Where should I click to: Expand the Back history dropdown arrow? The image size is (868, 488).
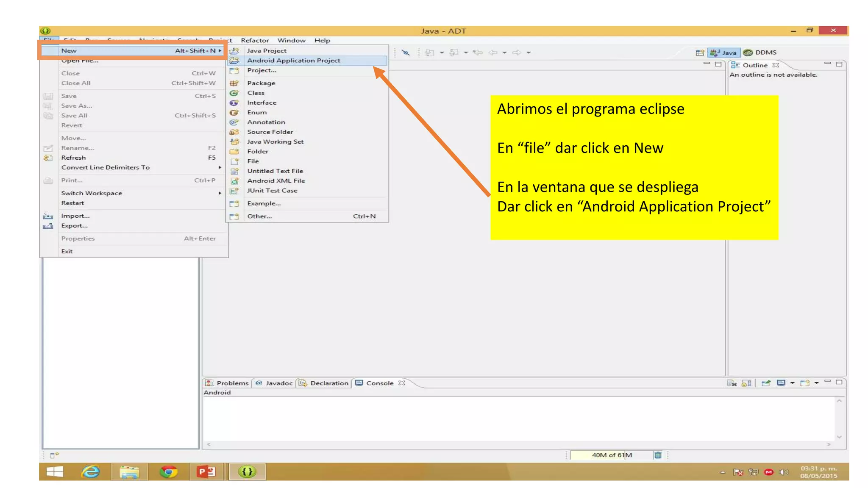pyautogui.click(x=504, y=53)
